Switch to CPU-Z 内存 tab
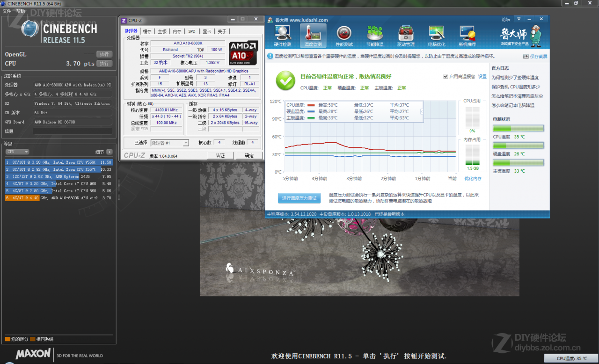 tap(177, 31)
